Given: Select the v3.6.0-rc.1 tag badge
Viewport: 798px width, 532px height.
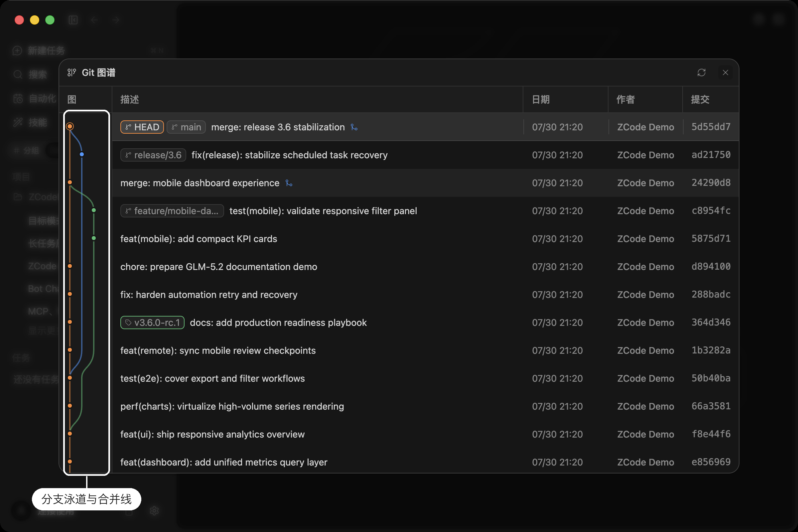Looking at the screenshot, I should pyautogui.click(x=152, y=323).
